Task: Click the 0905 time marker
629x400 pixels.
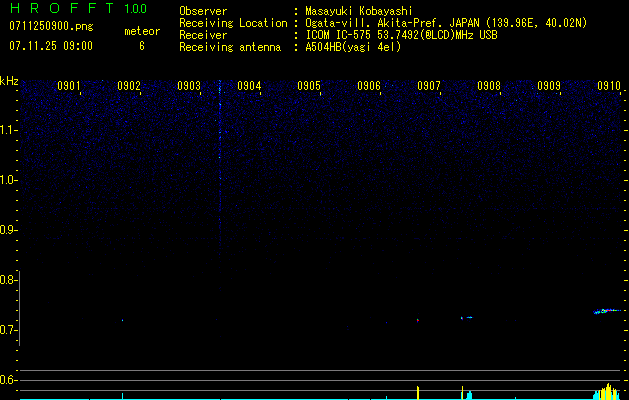Action: click(308, 86)
